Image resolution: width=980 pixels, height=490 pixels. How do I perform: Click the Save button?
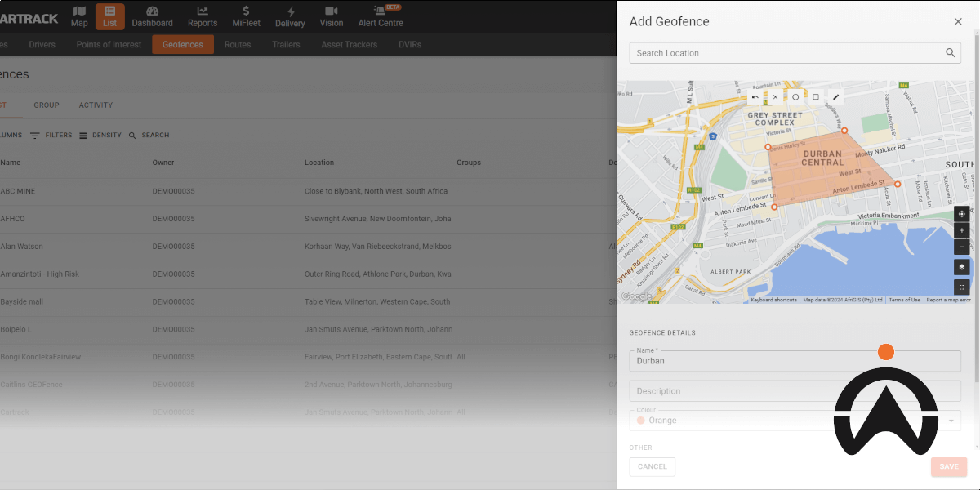click(949, 467)
